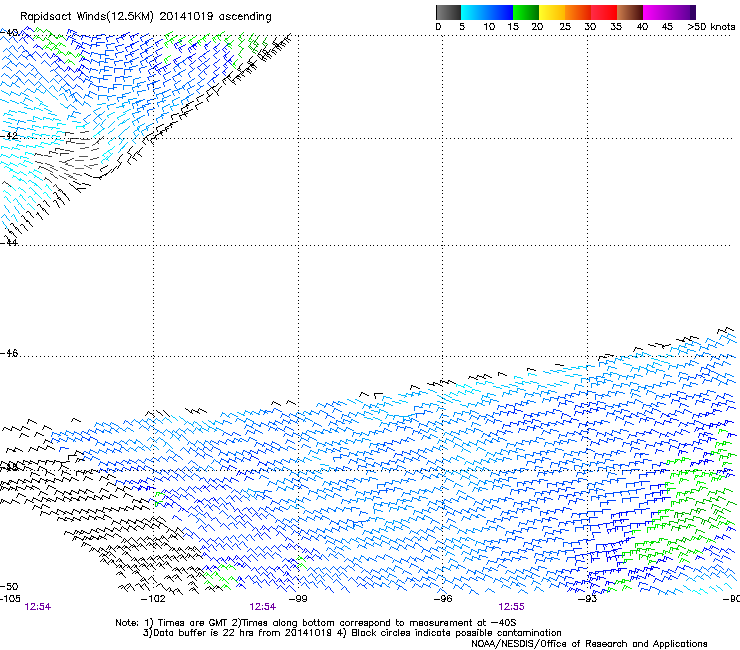Click the "-102" longitude label

coord(153,599)
